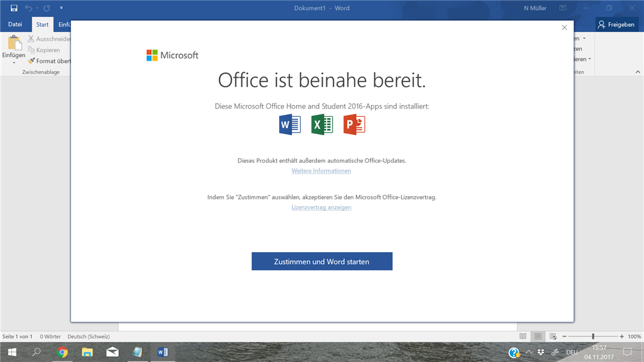Show hidden tray icons chevron
The image size is (644, 362).
coord(528,352)
